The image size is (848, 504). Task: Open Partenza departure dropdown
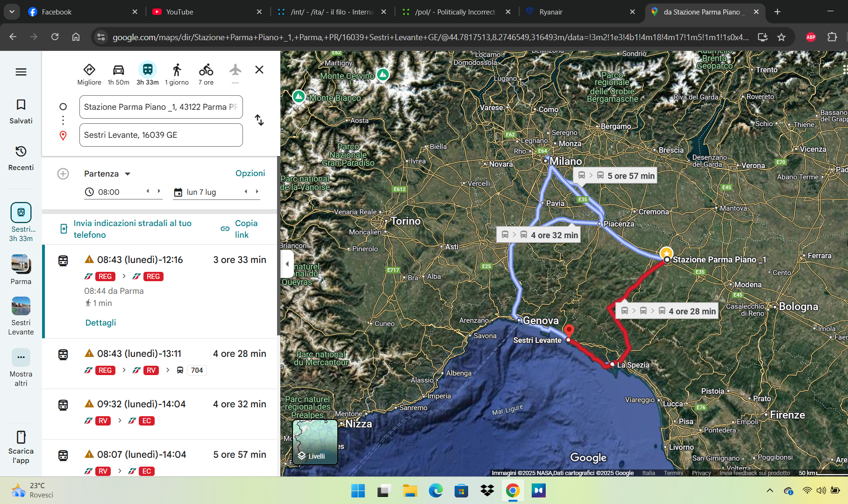click(107, 174)
